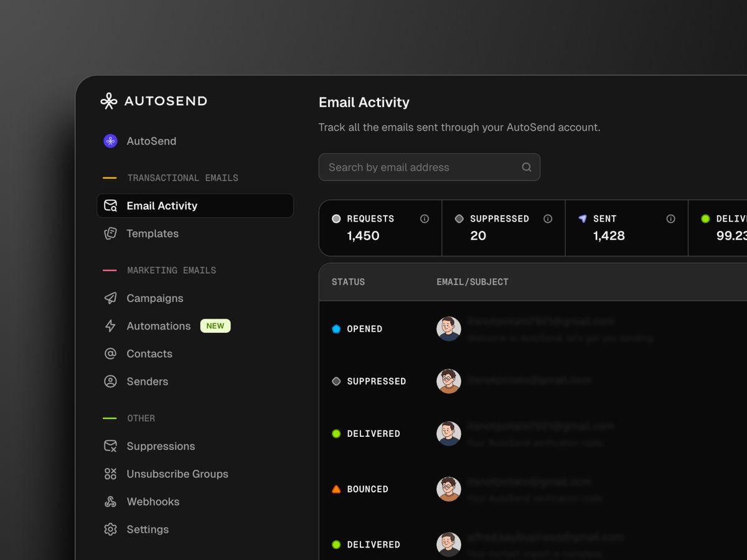Image resolution: width=747 pixels, height=560 pixels.
Task: Click the Email Activity page heading
Action: (x=364, y=102)
